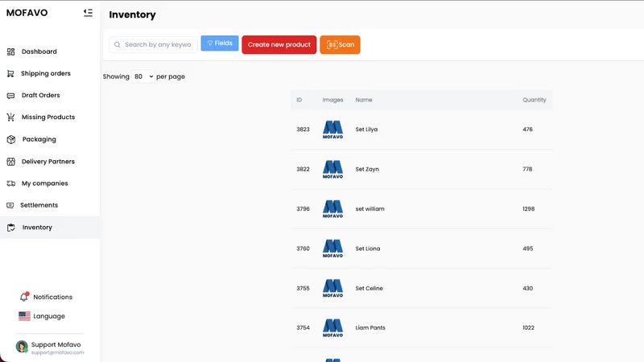Open Shipping orders page
The image size is (644, 362).
[x=46, y=73]
